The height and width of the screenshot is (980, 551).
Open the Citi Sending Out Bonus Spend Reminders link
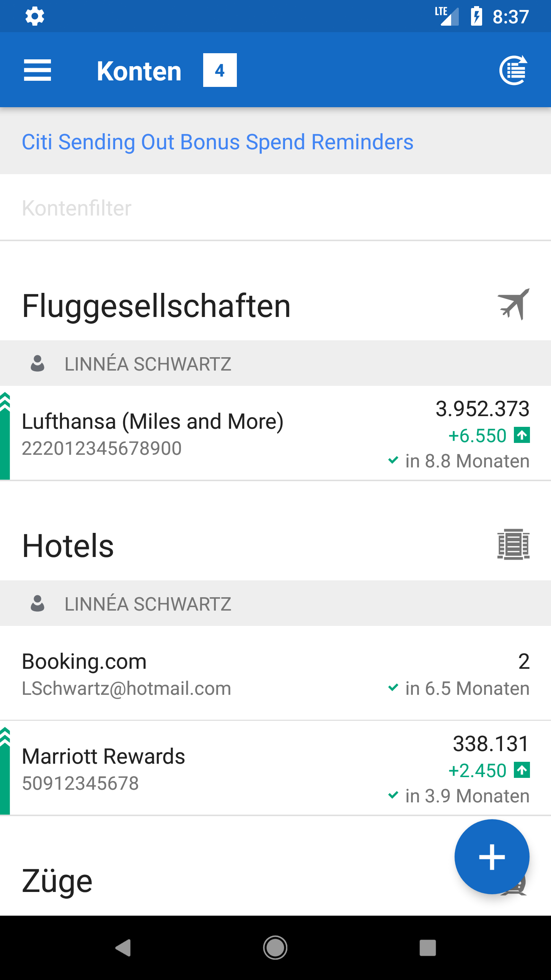point(217,142)
